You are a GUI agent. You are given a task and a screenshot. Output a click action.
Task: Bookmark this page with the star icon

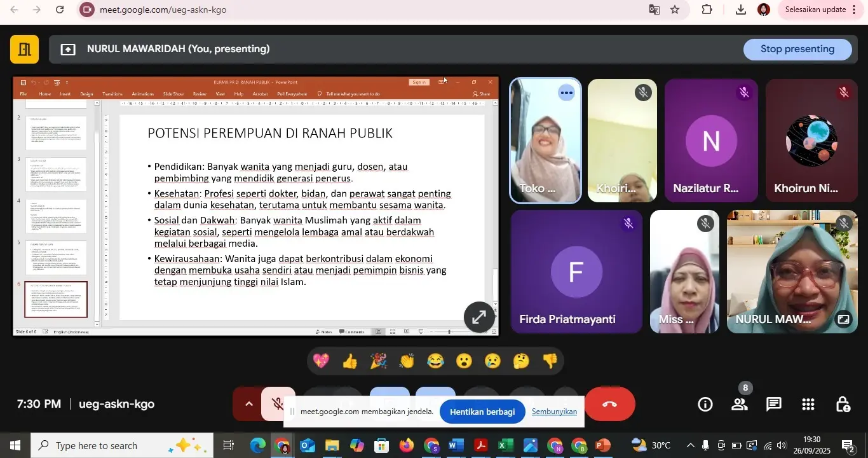point(675,10)
